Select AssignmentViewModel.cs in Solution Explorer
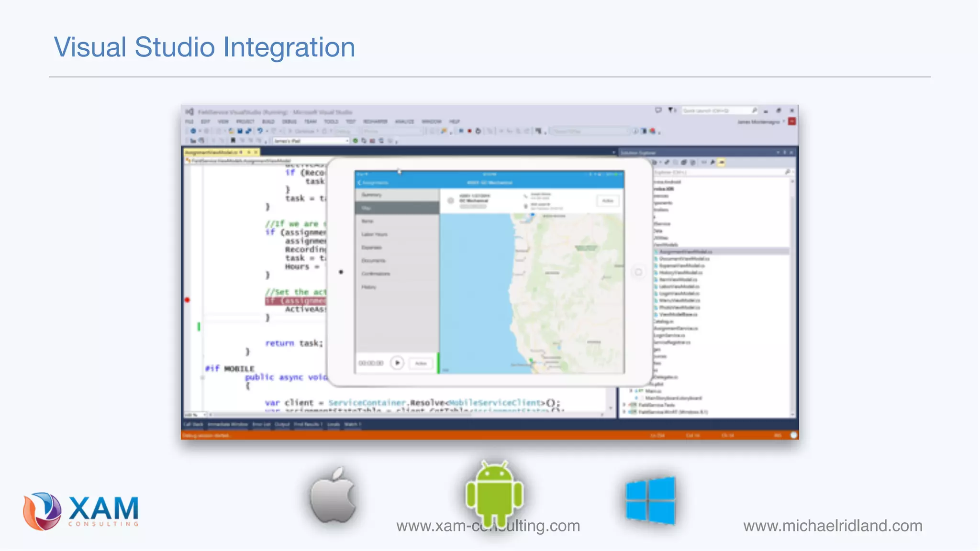Image resolution: width=980 pixels, height=551 pixels. click(685, 252)
